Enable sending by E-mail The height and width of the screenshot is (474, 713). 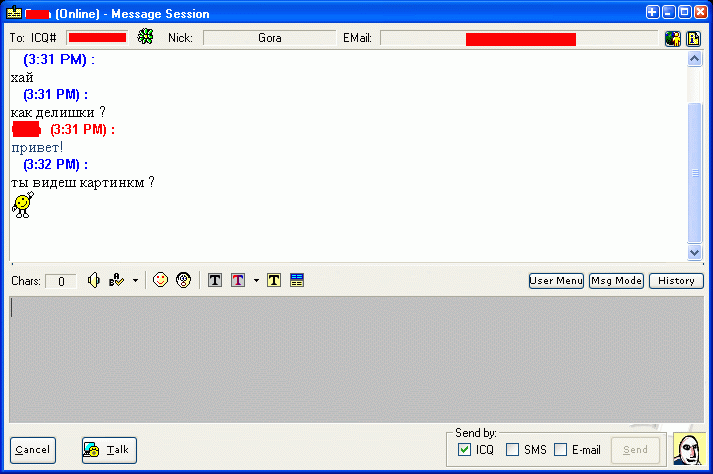(561, 450)
